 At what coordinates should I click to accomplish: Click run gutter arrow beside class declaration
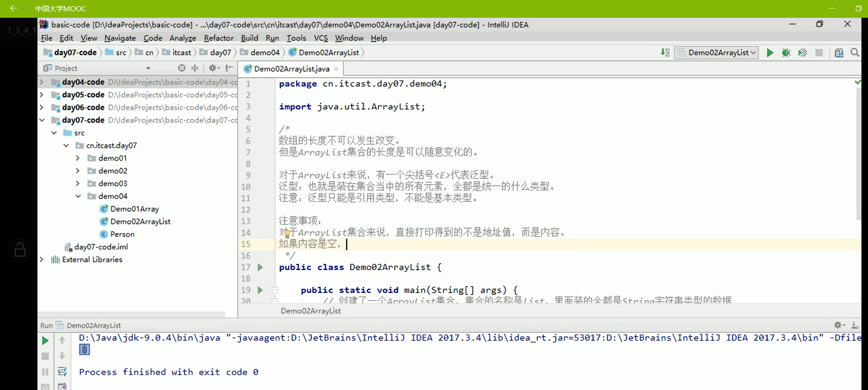tap(260, 267)
